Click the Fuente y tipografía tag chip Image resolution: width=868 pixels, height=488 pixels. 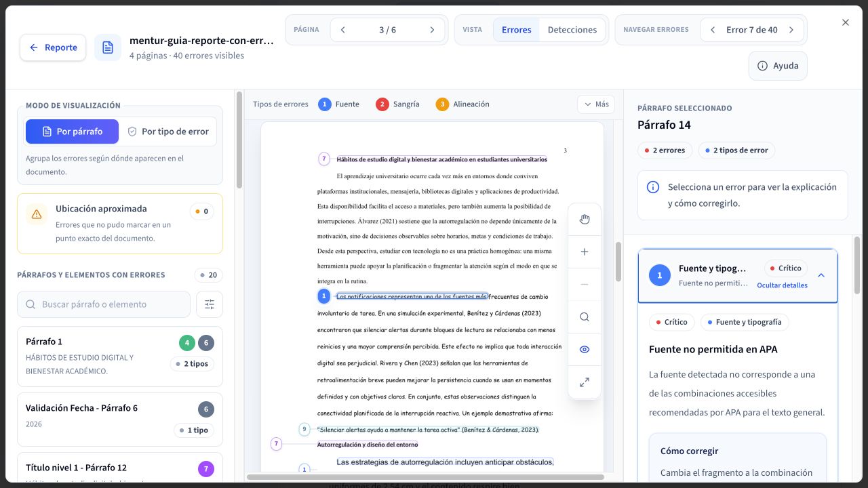745,322
